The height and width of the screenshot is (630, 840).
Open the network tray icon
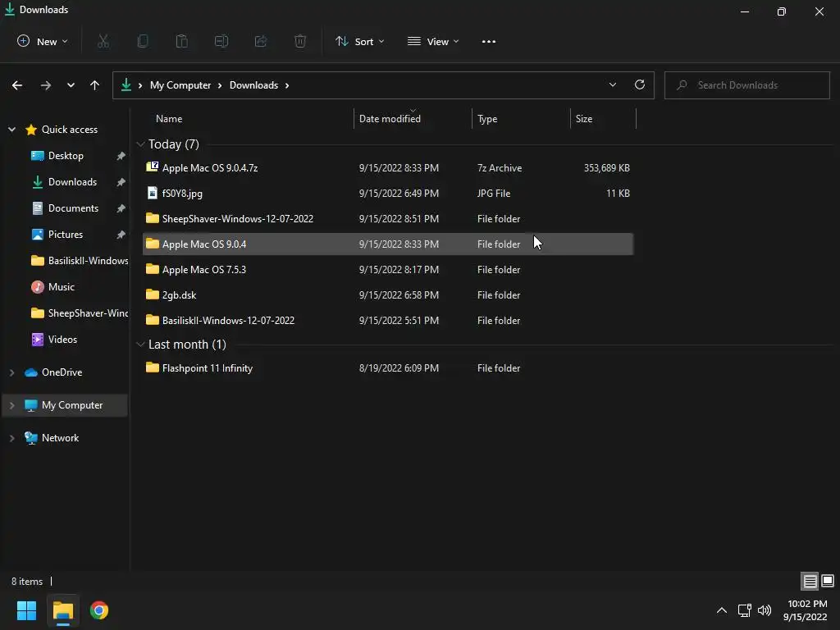point(744,610)
